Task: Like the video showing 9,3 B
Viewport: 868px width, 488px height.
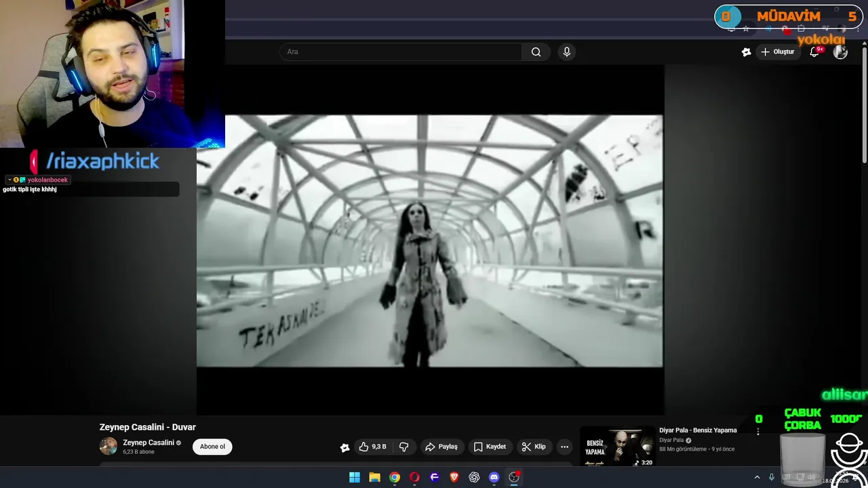Action: (x=372, y=447)
